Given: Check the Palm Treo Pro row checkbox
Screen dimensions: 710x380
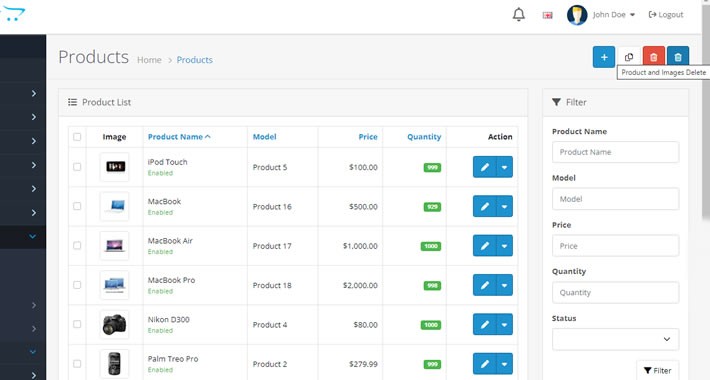Looking at the screenshot, I should pyautogui.click(x=77, y=364).
